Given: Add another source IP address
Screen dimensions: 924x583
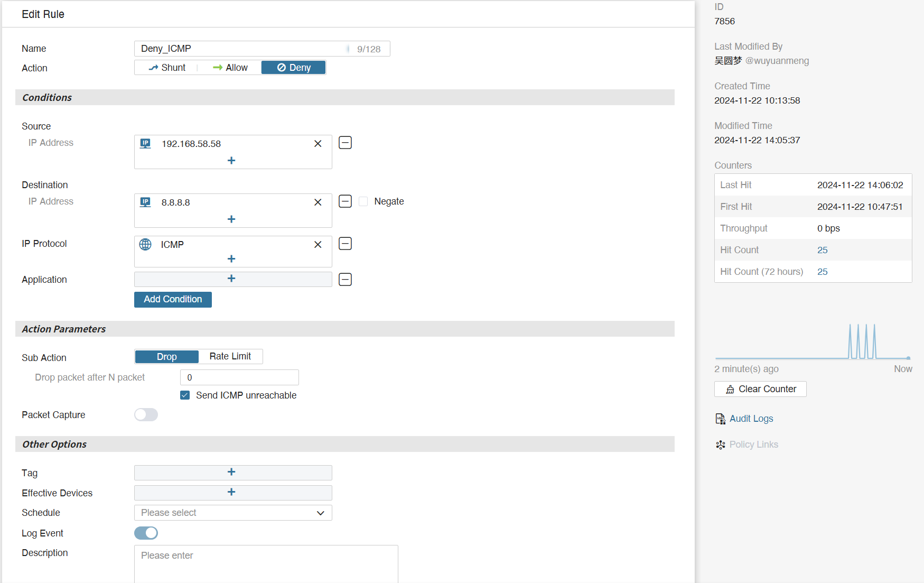Looking at the screenshot, I should click(231, 161).
